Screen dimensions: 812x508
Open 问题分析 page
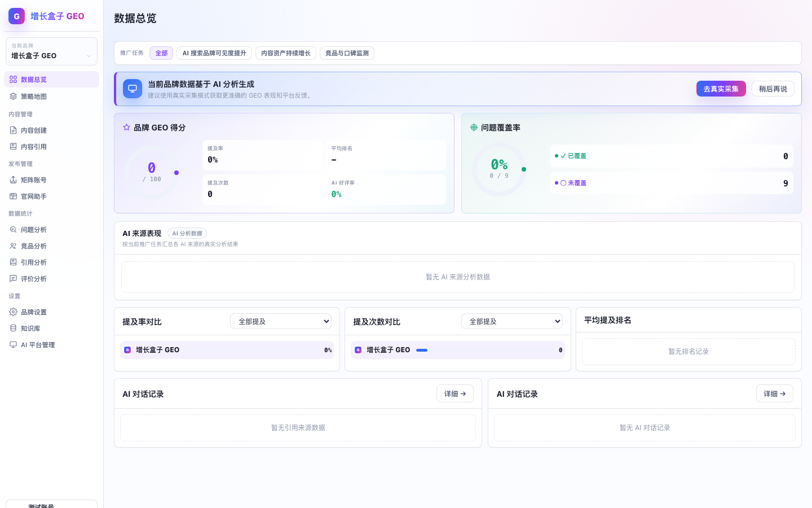click(x=51, y=230)
